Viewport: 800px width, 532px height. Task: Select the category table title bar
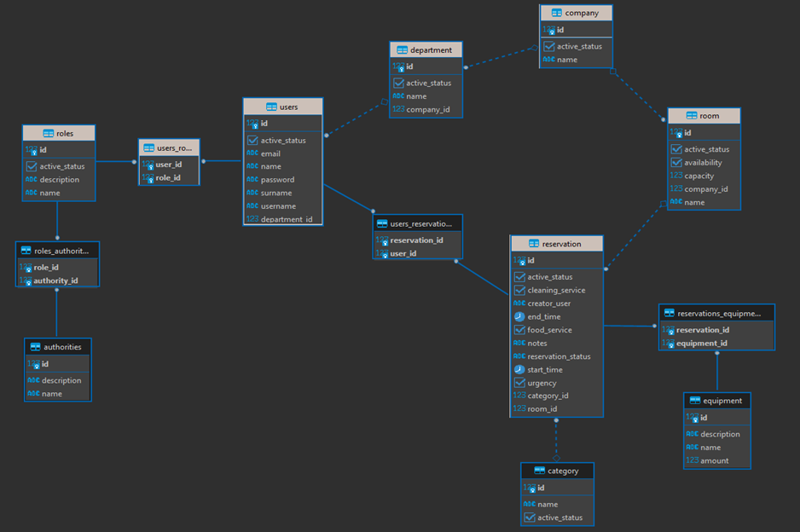(x=557, y=470)
